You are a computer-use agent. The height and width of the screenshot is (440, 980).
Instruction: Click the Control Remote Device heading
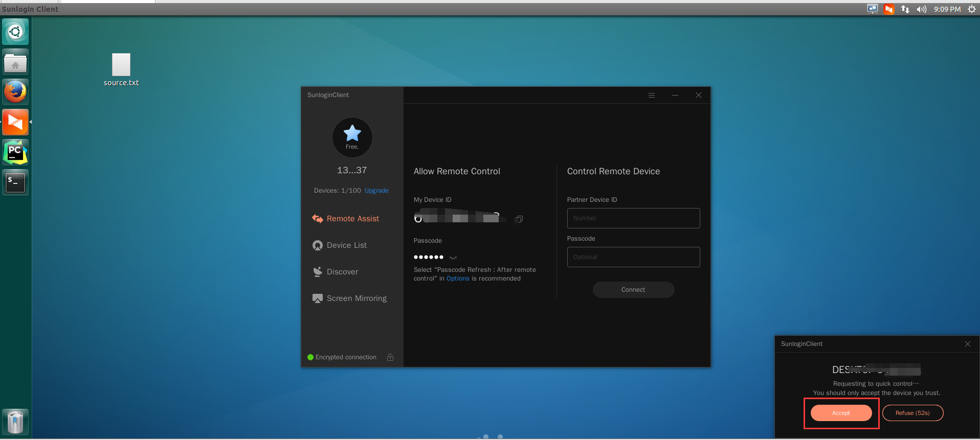(613, 171)
